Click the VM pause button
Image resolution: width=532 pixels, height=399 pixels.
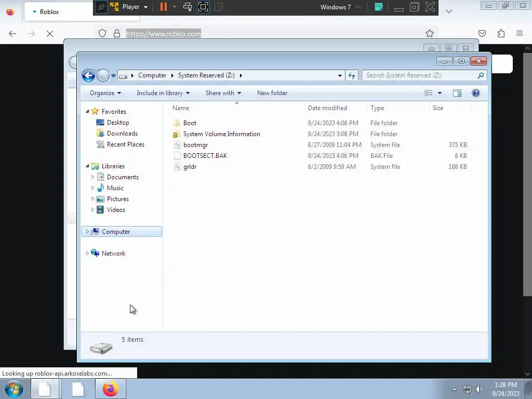coord(164,7)
